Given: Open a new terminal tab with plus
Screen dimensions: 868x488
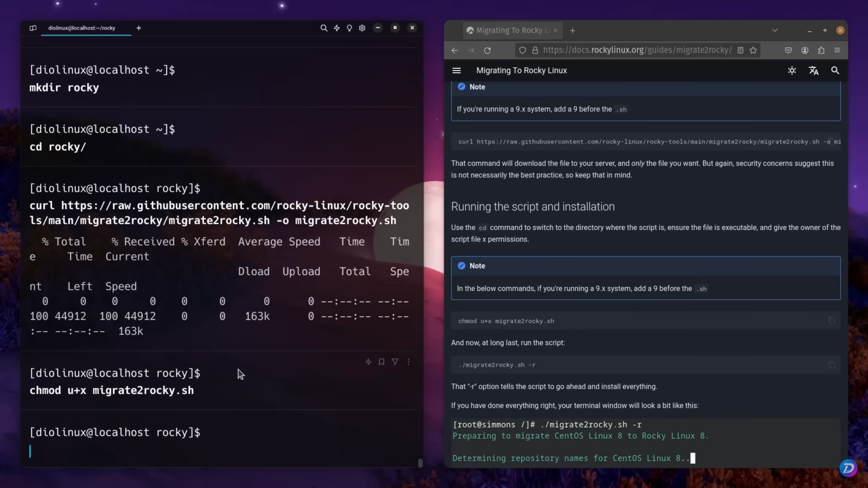Looking at the screenshot, I should point(138,28).
